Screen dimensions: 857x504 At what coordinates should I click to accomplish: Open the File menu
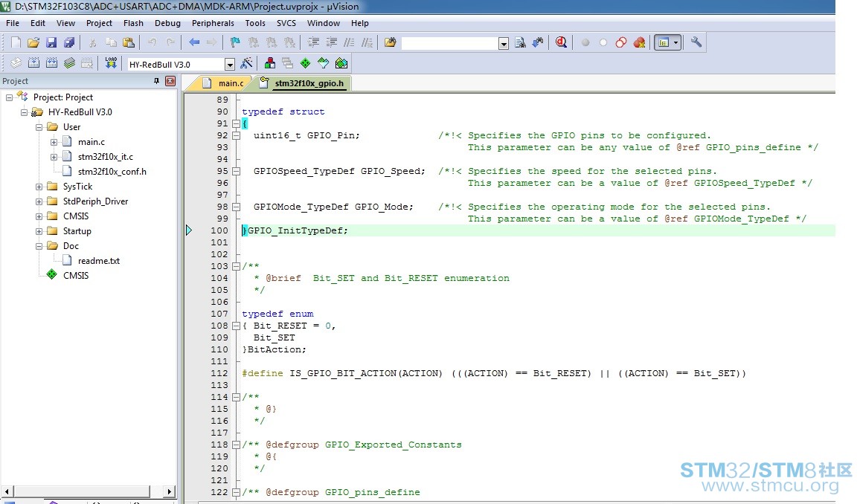pyautogui.click(x=13, y=23)
